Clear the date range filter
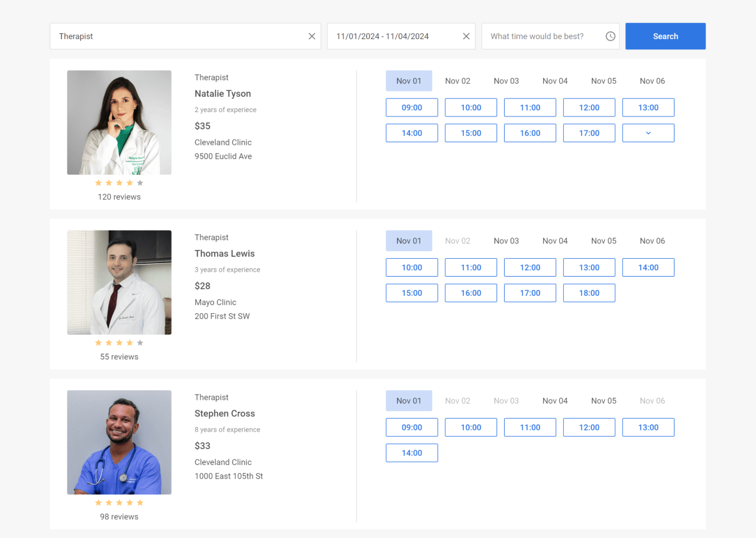 (466, 36)
